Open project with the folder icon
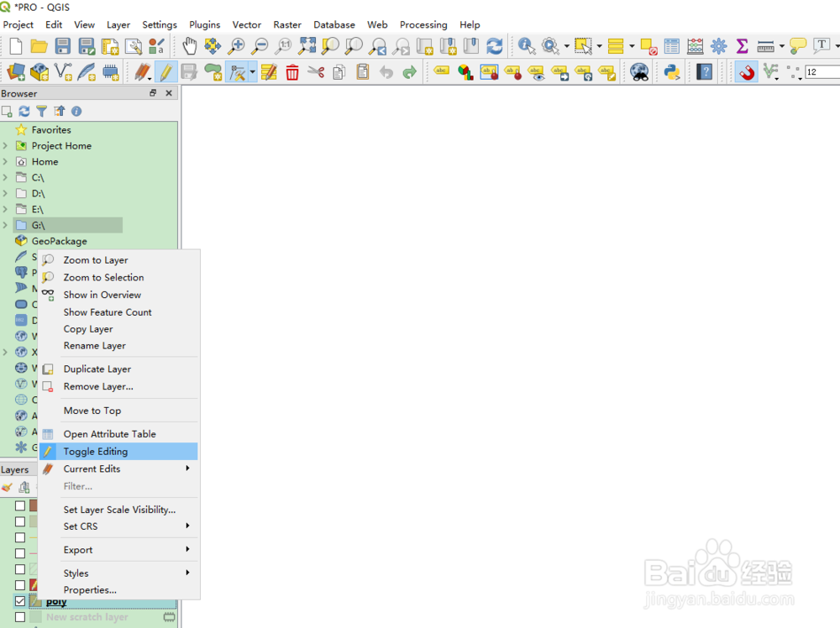The height and width of the screenshot is (628, 840). click(39, 46)
